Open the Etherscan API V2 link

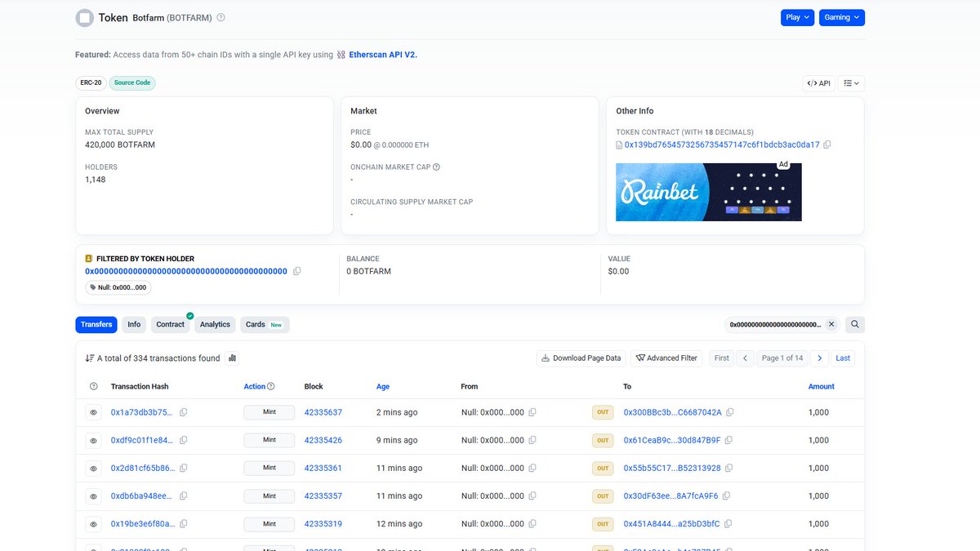point(383,55)
